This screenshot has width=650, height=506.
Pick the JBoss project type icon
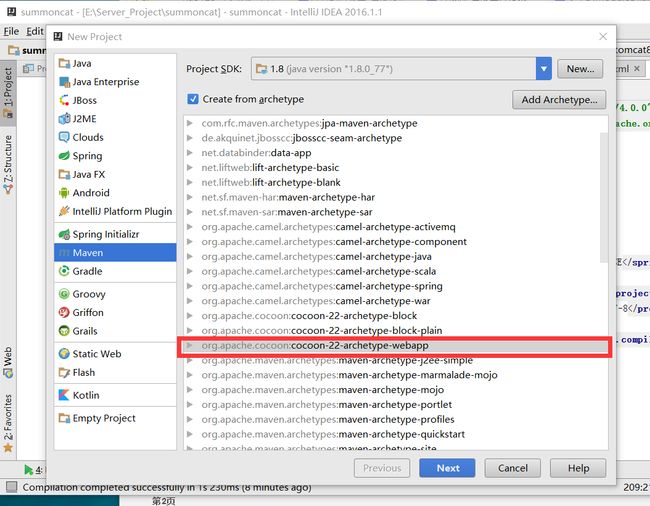(64, 100)
